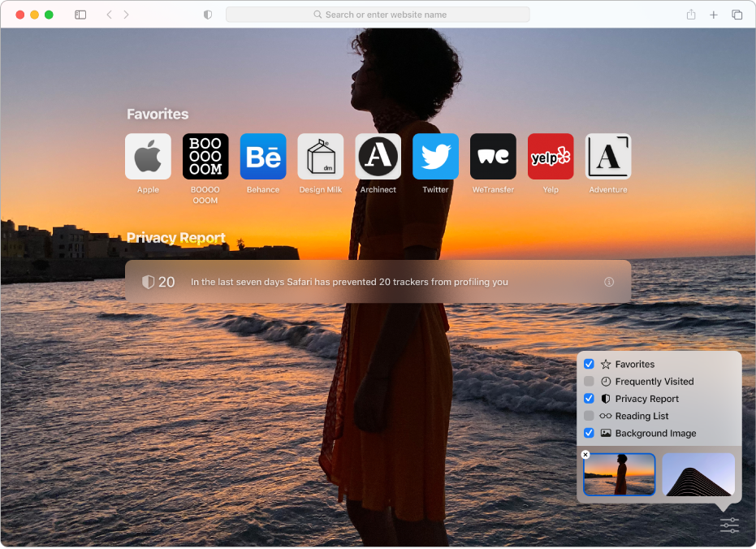Toggle Reading List visibility
This screenshot has height=549, width=756.
589,416
